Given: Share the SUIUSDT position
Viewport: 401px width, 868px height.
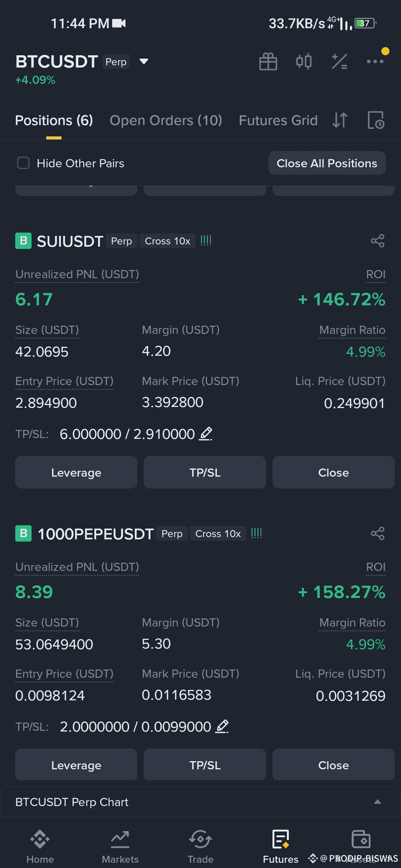Looking at the screenshot, I should click(x=378, y=241).
